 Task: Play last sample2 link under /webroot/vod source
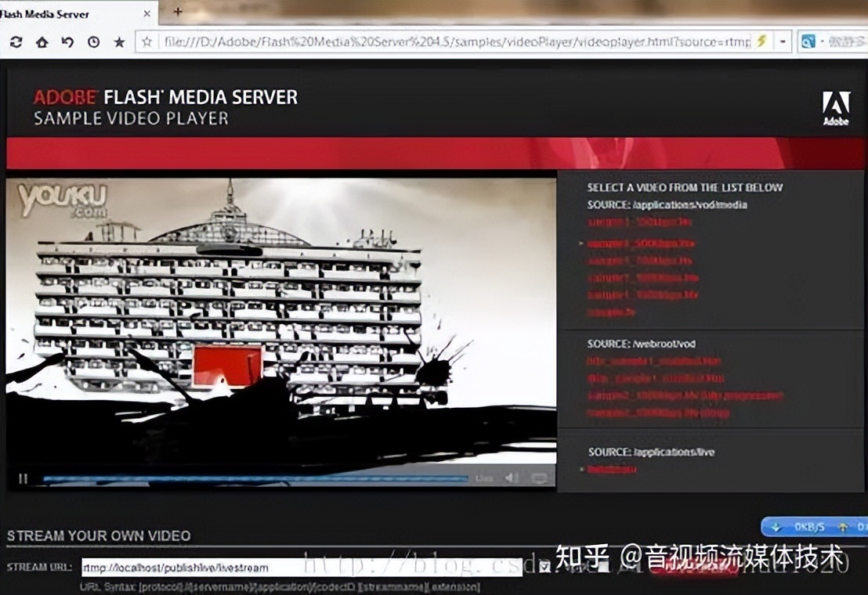[x=659, y=413]
